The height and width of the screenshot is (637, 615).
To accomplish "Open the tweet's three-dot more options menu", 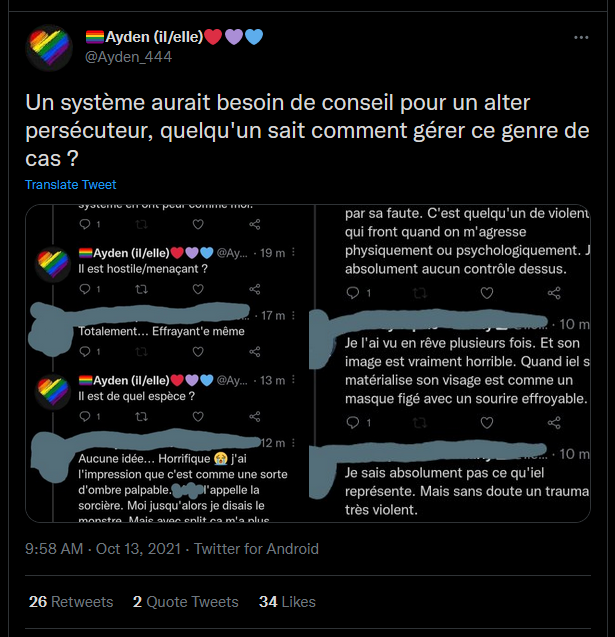I will click(x=581, y=38).
